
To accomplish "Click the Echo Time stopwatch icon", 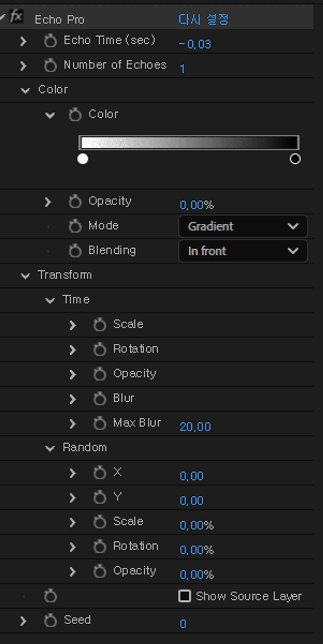I will (50, 41).
